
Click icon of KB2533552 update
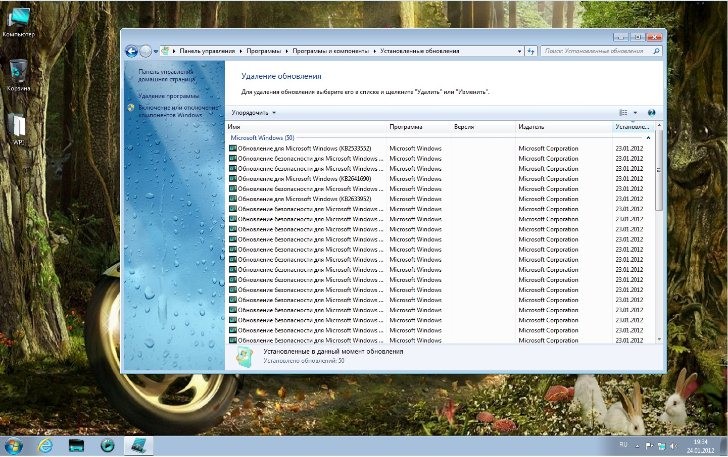[x=233, y=149]
